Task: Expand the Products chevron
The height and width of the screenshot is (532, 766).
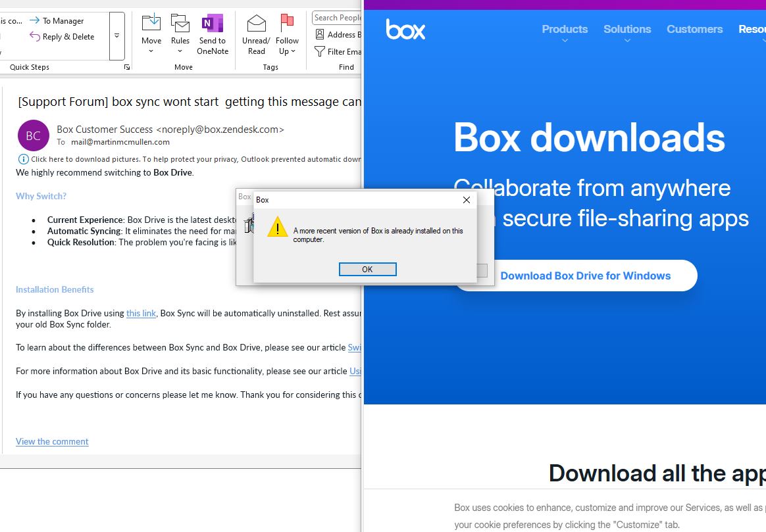Action: [x=565, y=41]
